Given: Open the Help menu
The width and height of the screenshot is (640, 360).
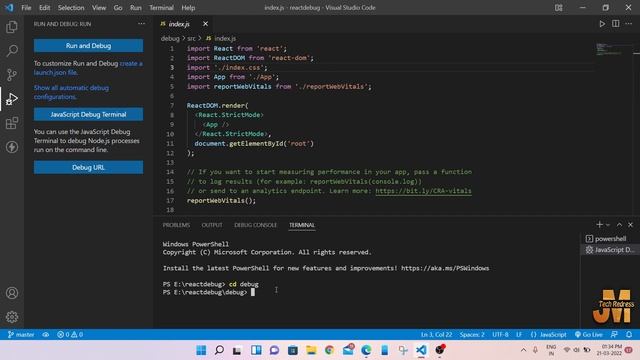Looking at the screenshot, I should click(188, 7).
